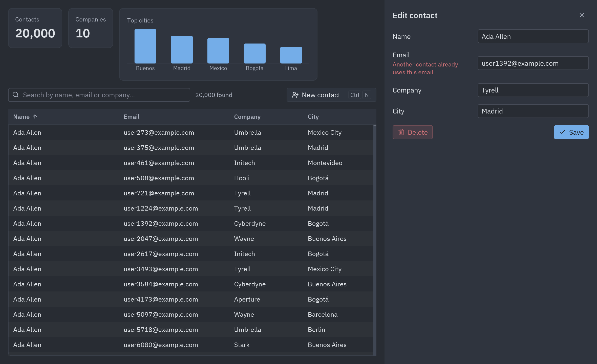Edit the Email field user1392@example.com

[x=533, y=63]
